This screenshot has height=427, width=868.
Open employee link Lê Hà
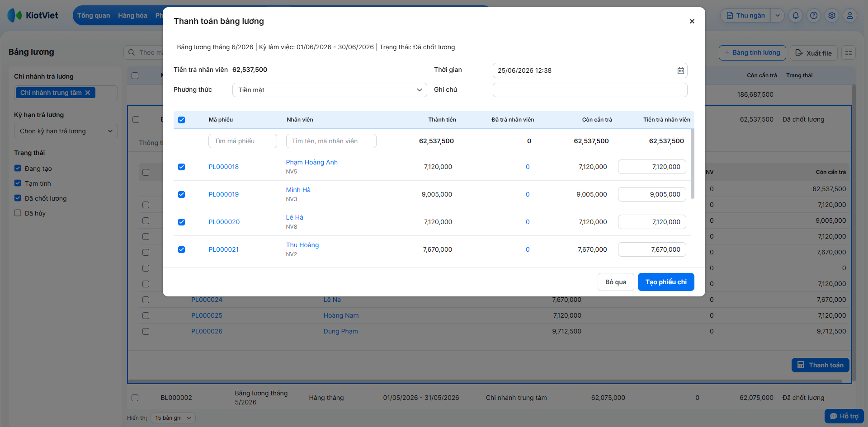point(295,217)
